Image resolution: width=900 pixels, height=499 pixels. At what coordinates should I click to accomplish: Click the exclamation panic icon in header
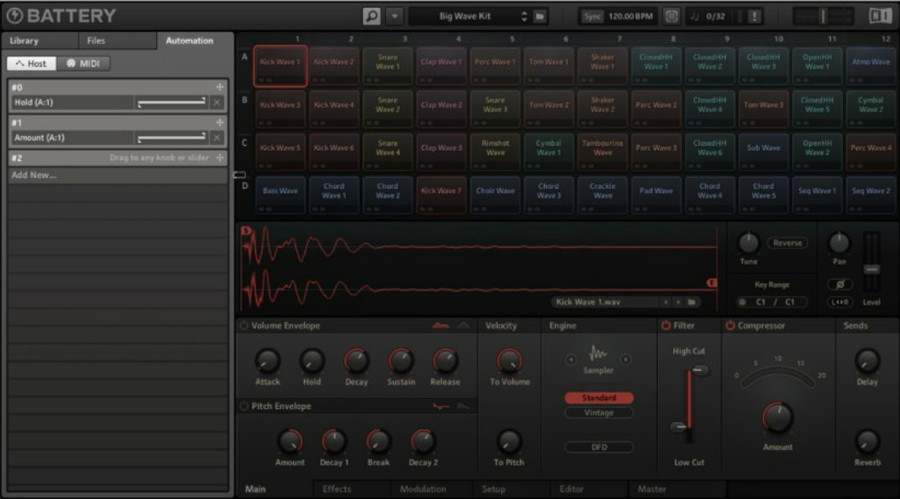point(754,16)
